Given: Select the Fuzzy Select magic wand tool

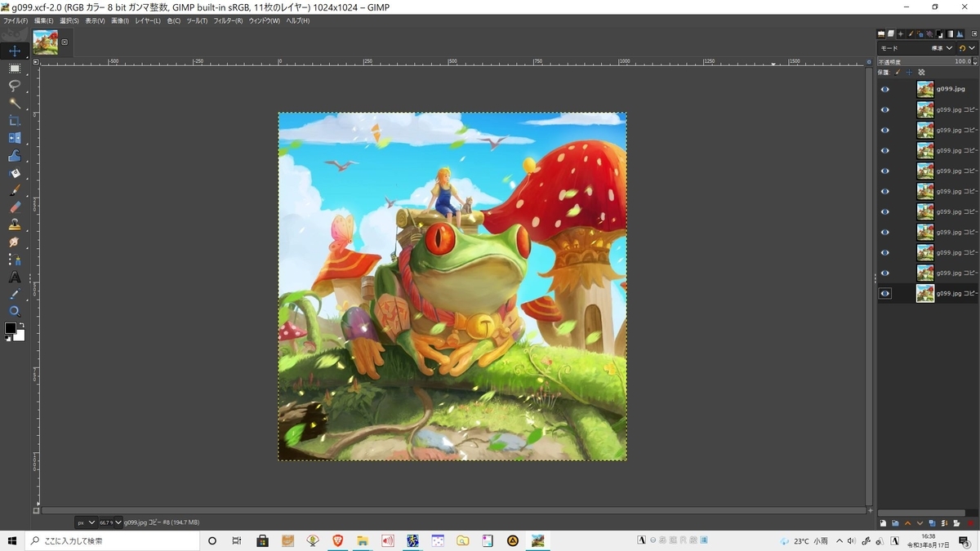Looking at the screenshot, I should pyautogui.click(x=14, y=103).
